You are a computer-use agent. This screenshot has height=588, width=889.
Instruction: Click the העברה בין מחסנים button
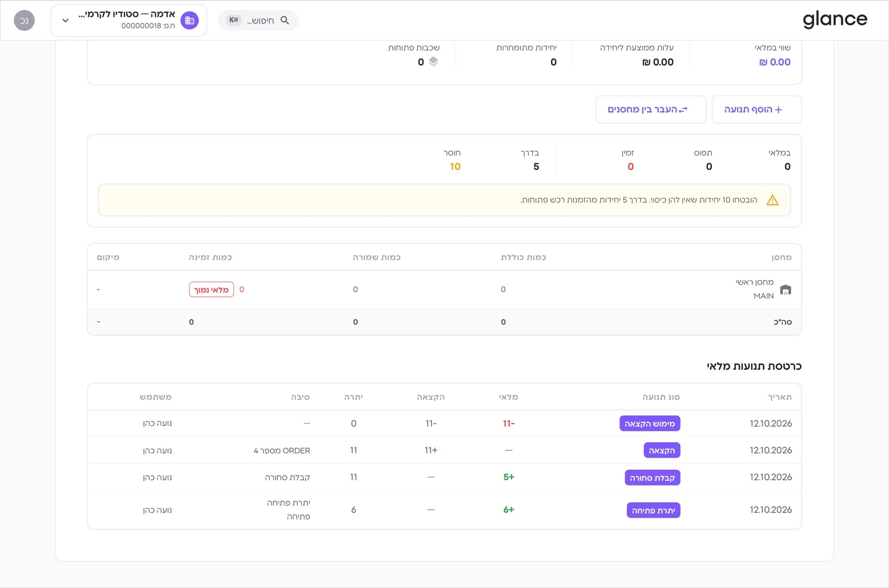[651, 109]
